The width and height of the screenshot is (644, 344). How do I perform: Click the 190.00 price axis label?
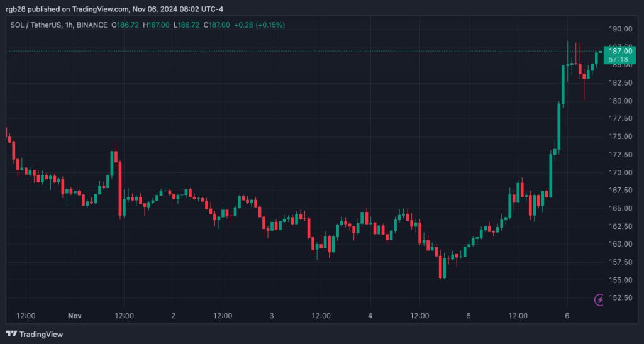tap(620, 29)
